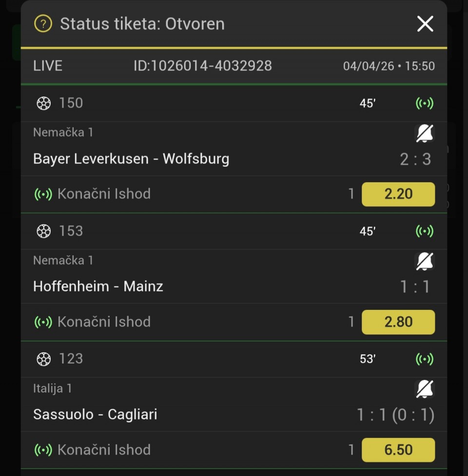Tap live signal icon beside the 53' timer
Image resolution: width=468 pixels, height=476 pixels.
[424, 359]
